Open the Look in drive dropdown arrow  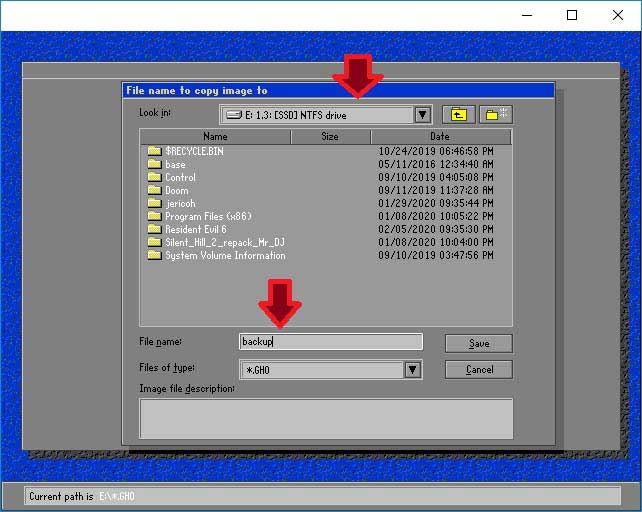(x=422, y=115)
